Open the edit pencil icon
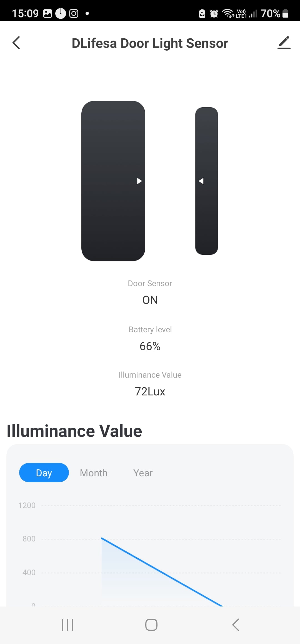The height and width of the screenshot is (644, 300). pos(284,43)
